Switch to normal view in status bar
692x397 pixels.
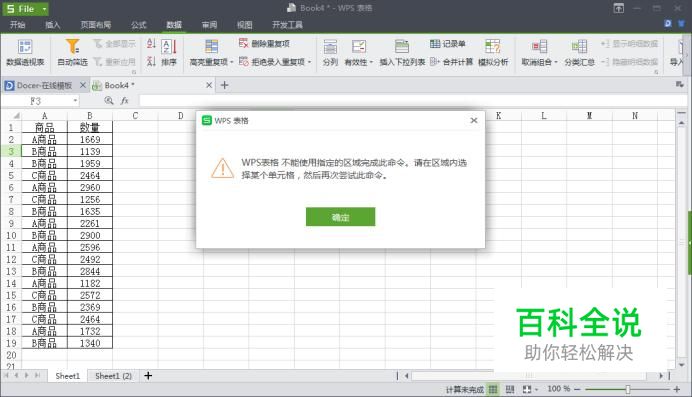493,389
